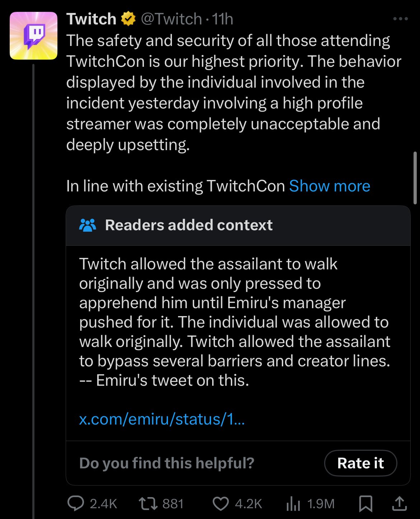
Task: Click the Readers added context heading
Action: point(189,225)
